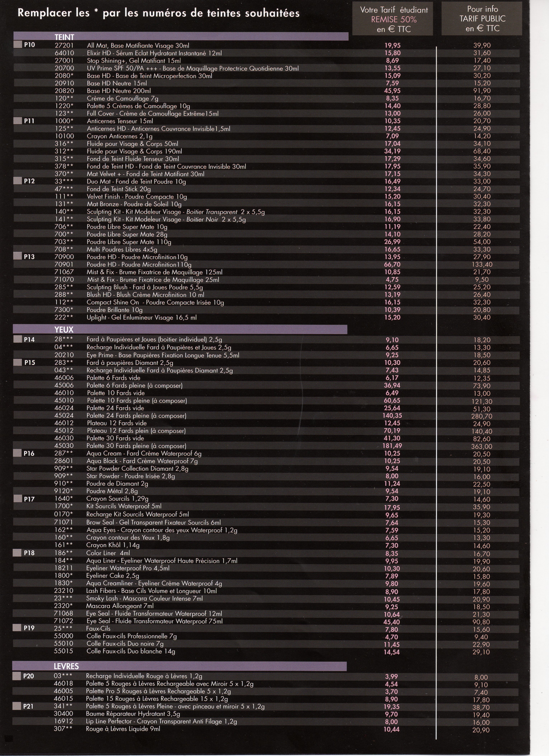Click product code 27201 All Mat
Viewport: 549px width, 756px height.
pos(64,45)
